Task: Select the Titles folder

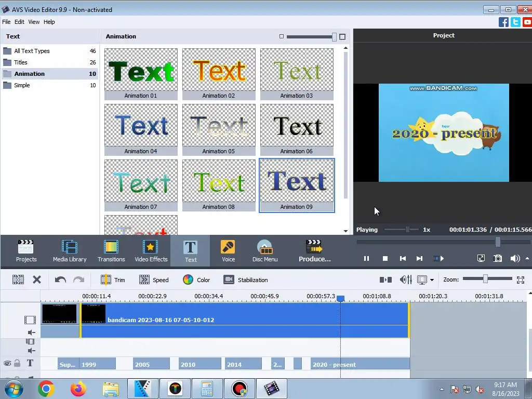Action: [49, 62]
